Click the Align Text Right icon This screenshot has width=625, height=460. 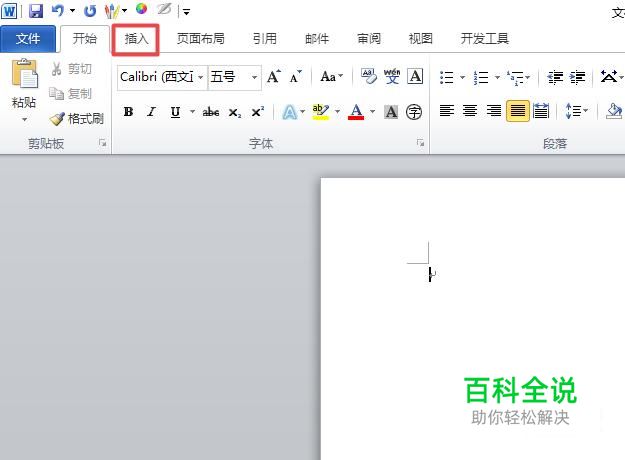pos(493,110)
